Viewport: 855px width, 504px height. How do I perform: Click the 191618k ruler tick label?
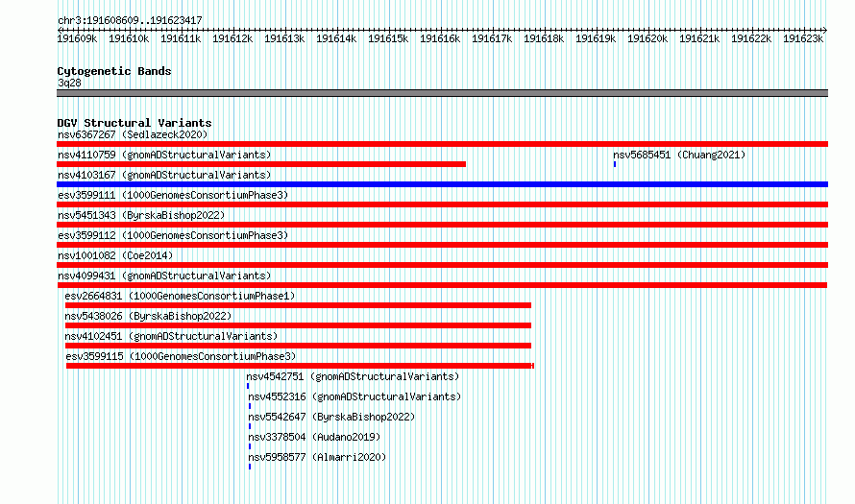(544, 38)
